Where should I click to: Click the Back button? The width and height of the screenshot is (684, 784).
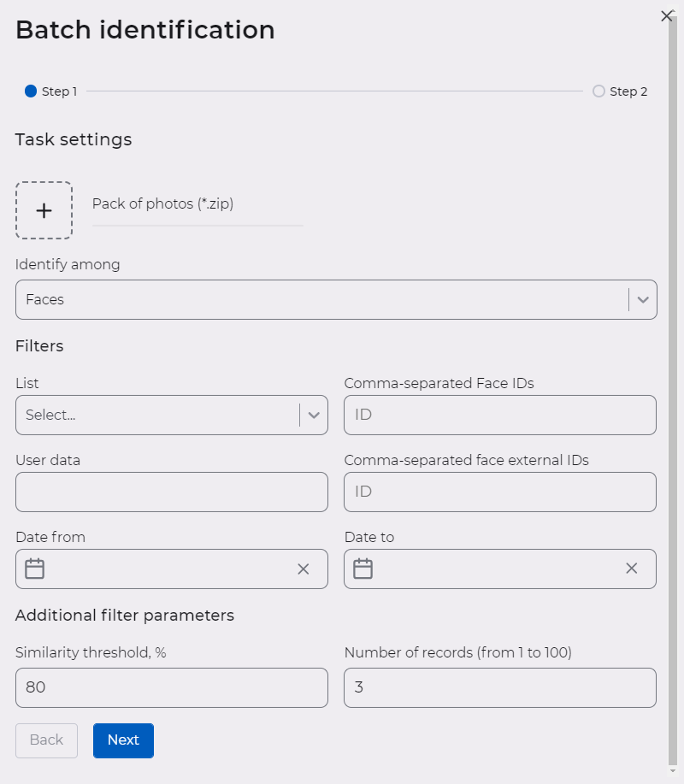pyautogui.click(x=46, y=740)
